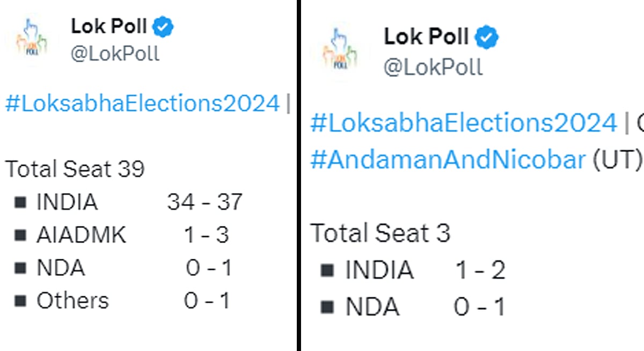The height and width of the screenshot is (351, 644).
Task: Click the Total Seat 3 heading text
Action: coord(381,232)
